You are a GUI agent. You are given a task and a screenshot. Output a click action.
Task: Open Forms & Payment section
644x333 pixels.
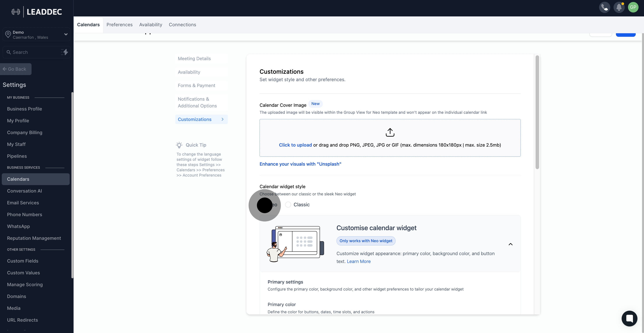(201, 86)
